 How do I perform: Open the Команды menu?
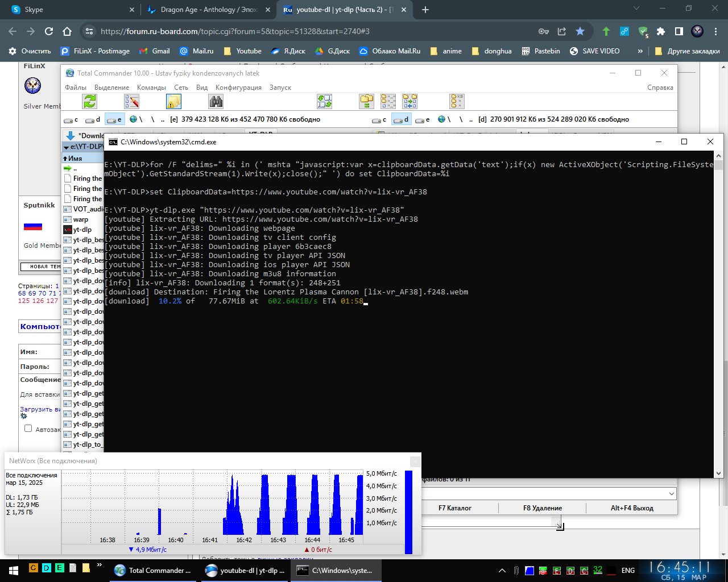coord(151,88)
